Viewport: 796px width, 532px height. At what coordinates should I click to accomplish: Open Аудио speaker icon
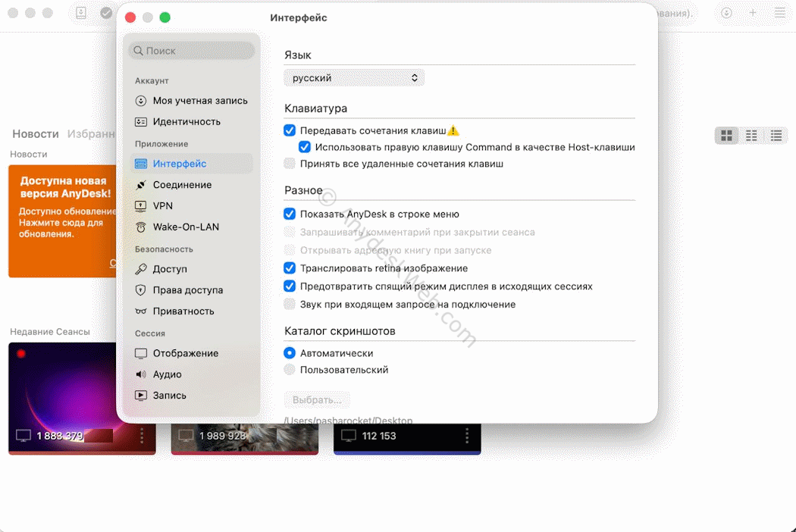click(140, 374)
